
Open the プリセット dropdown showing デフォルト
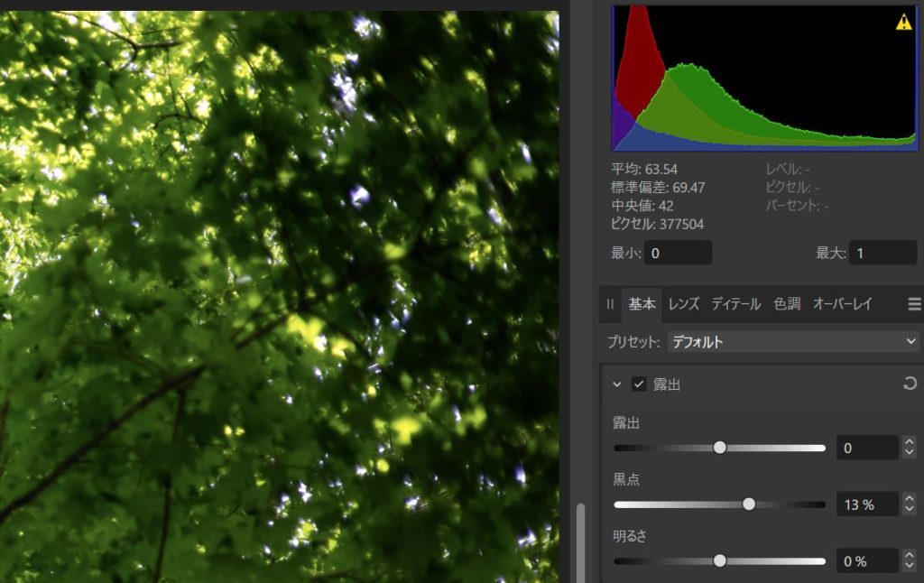(x=792, y=341)
